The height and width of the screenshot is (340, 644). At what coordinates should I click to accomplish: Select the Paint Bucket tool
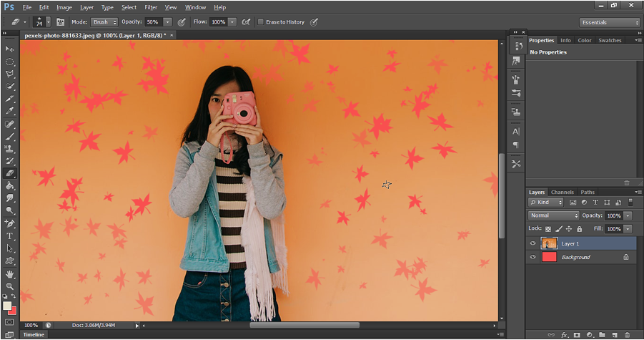(x=9, y=186)
